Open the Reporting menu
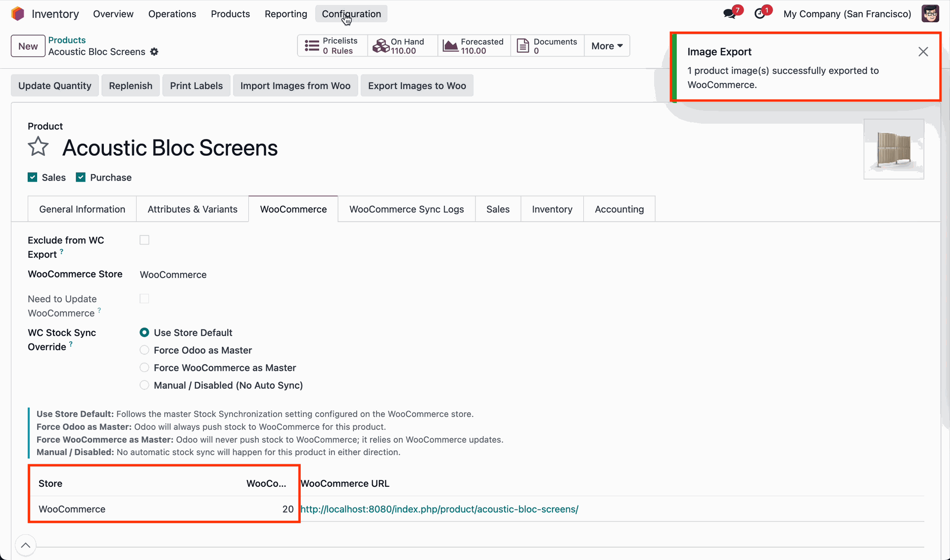Screen dimensions: 950x560 point(286,14)
